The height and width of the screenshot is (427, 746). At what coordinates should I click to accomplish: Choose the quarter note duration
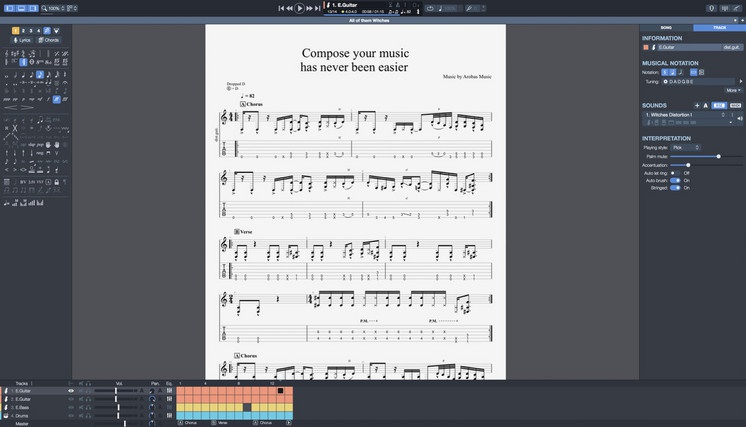(x=23, y=75)
